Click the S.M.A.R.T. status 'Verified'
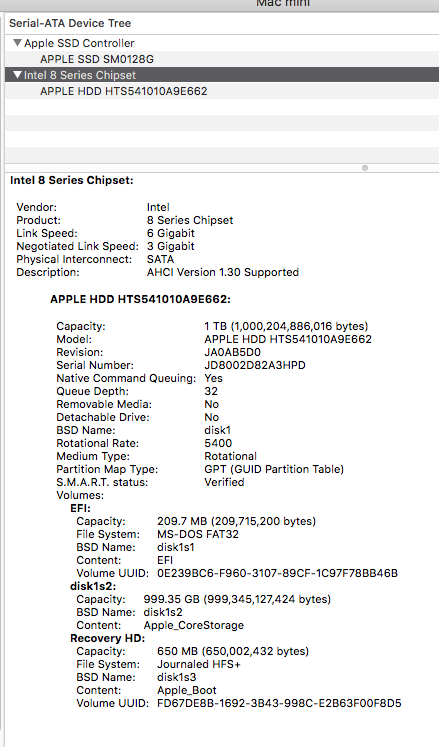 coord(224,482)
